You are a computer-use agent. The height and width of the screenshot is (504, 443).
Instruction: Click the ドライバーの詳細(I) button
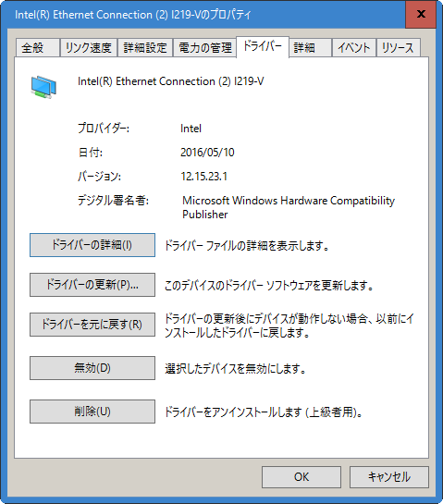pyautogui.click(x=92, y=245)
